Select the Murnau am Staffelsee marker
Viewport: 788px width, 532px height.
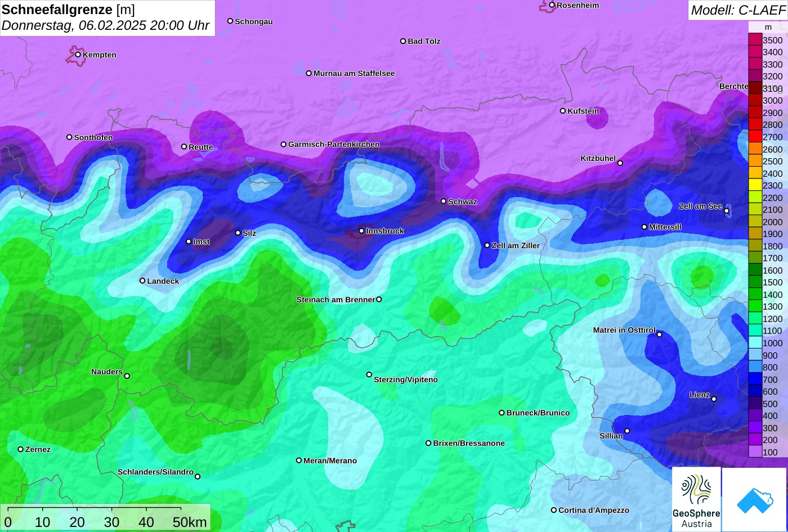(309, 73)
